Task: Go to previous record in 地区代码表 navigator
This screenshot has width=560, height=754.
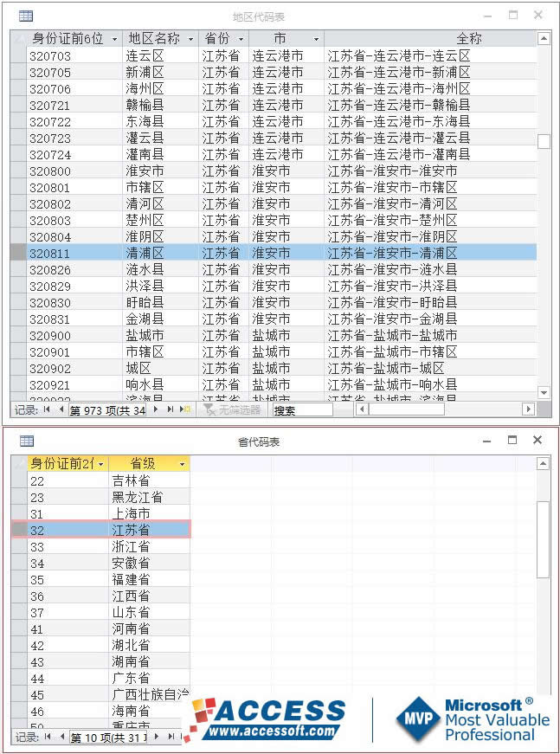Action: pos(61,409)
